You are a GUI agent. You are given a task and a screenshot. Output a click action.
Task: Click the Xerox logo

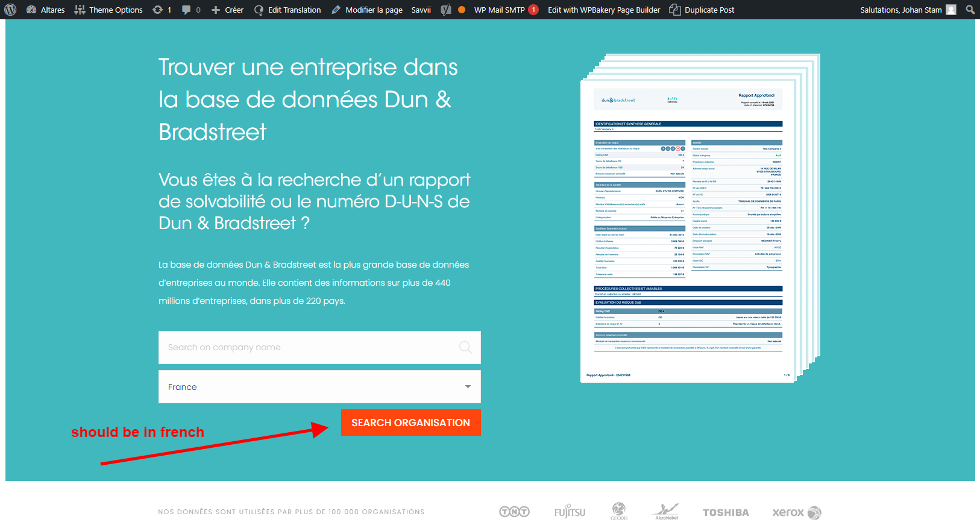(x=797, y=512)
